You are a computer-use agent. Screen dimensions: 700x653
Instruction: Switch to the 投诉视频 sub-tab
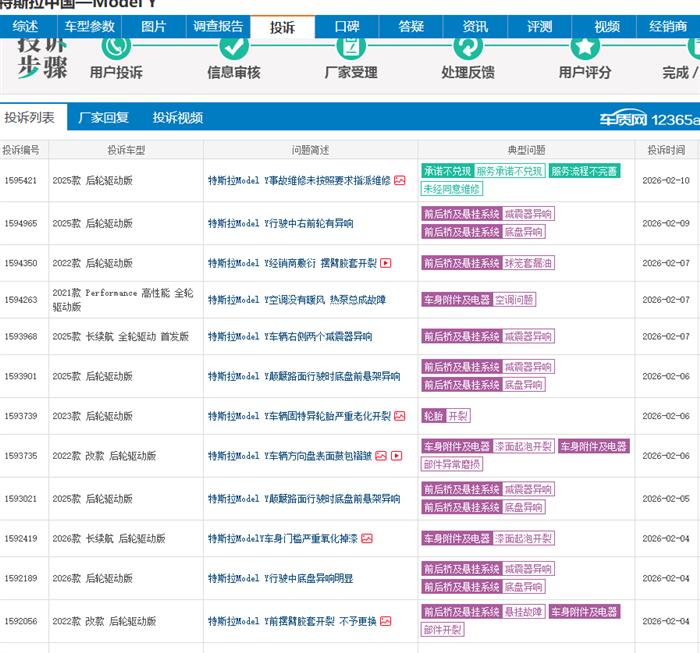tap(177, 118)
